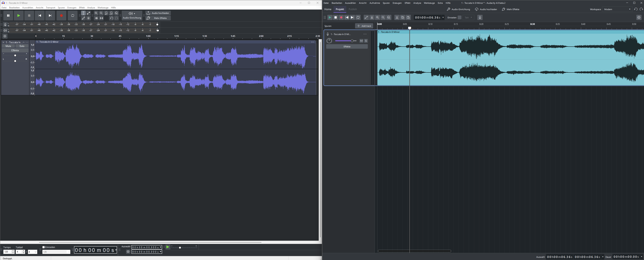Open the three-dot track menu in the Audacity 4 track panel
This screenshot has height=260, width=644.
pos(365,34)
